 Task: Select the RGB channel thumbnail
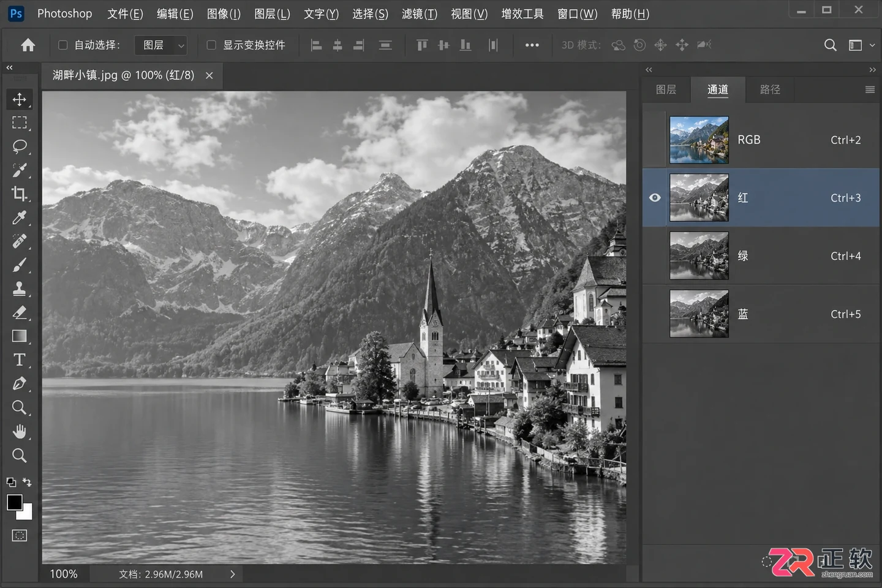pyautogui.click(x=699, y=140)
